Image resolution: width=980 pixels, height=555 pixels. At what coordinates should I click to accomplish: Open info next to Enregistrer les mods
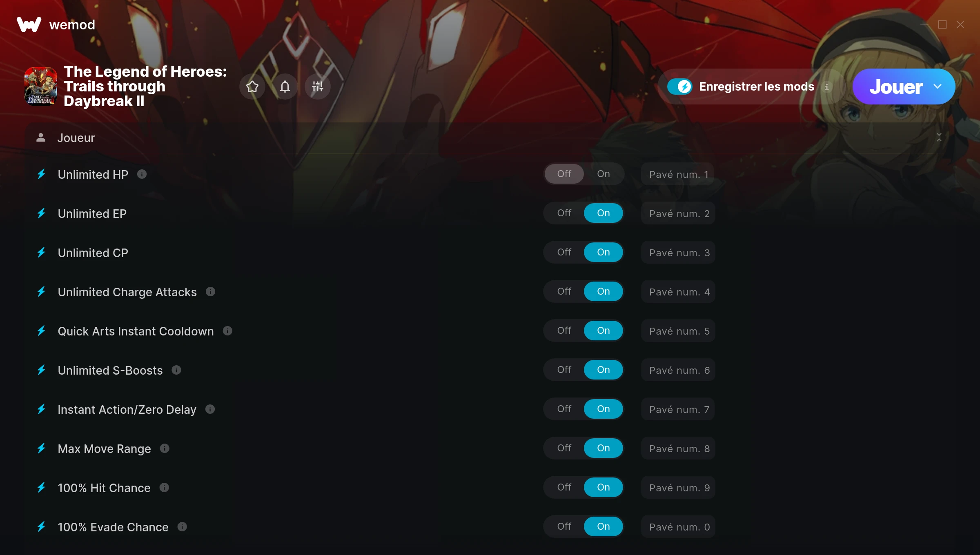click(x=827, y=87)
